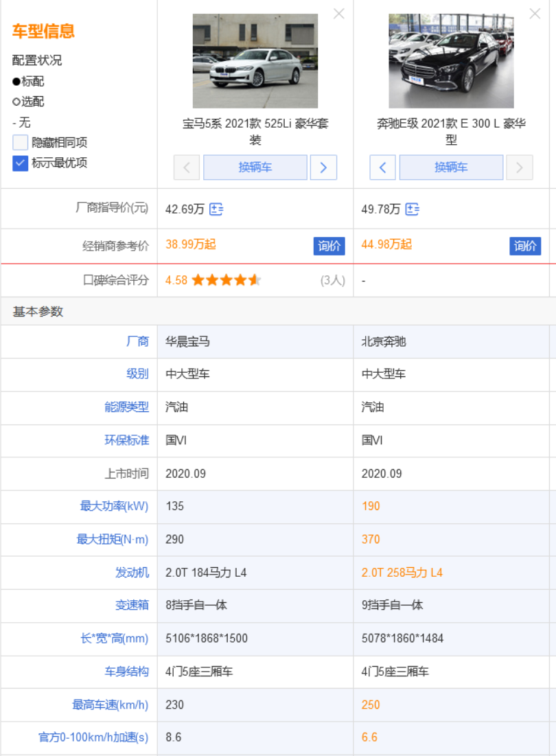Screen dimensions: 556x756
Task: Click 询价 button for 44.98万起 price
Action: pos(525,246)
